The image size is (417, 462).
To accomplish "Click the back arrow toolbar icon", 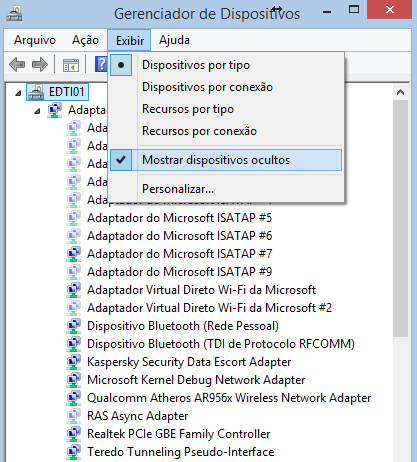I will [17, 64].
